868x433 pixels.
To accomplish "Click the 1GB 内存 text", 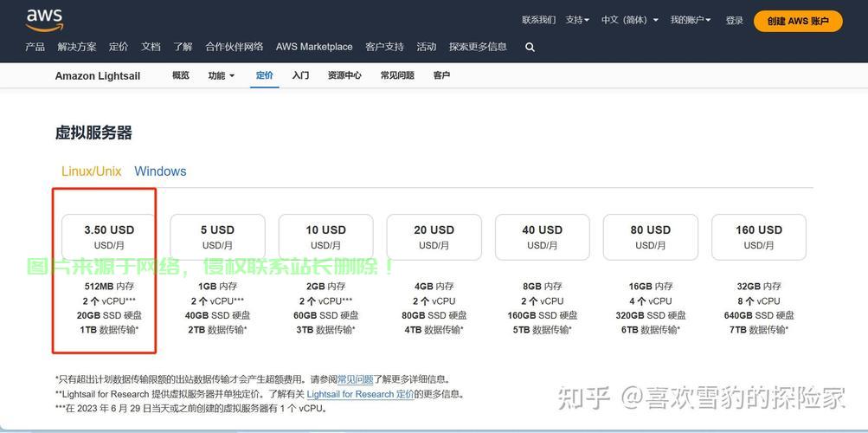I will coord(217,287).
